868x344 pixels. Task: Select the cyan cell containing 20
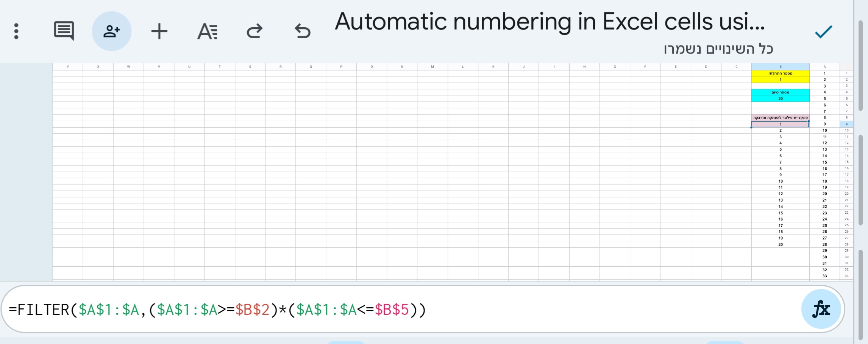coord(779,98)
